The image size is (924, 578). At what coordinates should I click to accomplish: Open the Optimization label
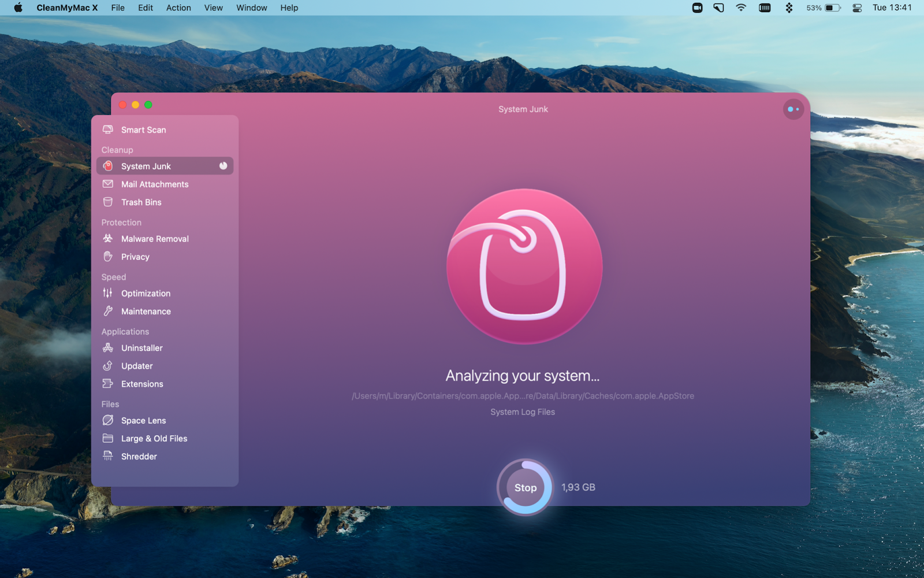click(146, 293)
